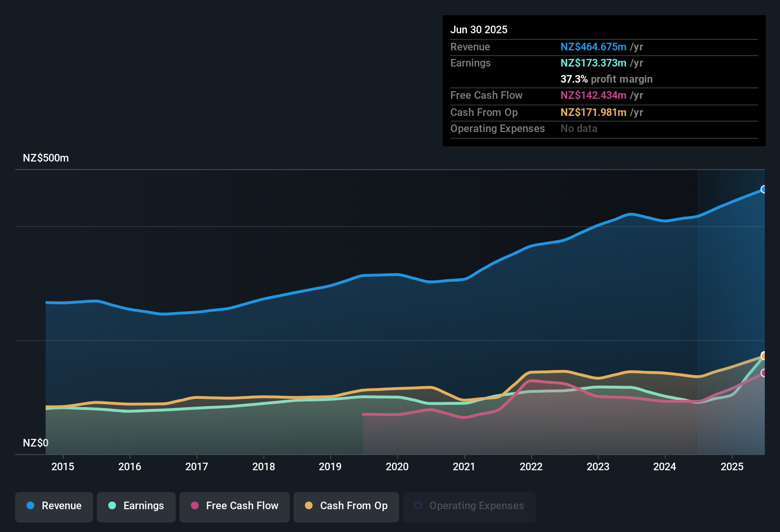Image resolution: width=780 pixels, height=532 pixels.
Task: Click the teal Earnings legend dot
Action: [112, 506]
